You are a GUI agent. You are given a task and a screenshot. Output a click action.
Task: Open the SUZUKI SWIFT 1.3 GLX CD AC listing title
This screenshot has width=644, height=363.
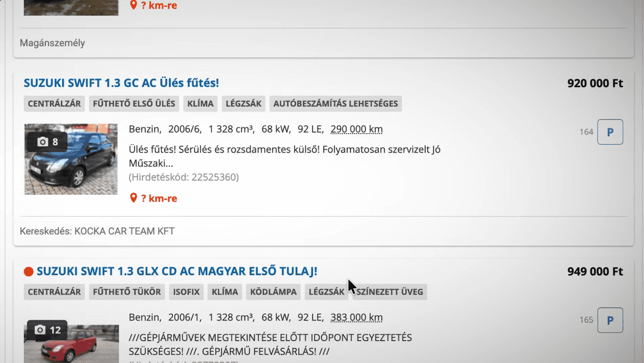177,271
